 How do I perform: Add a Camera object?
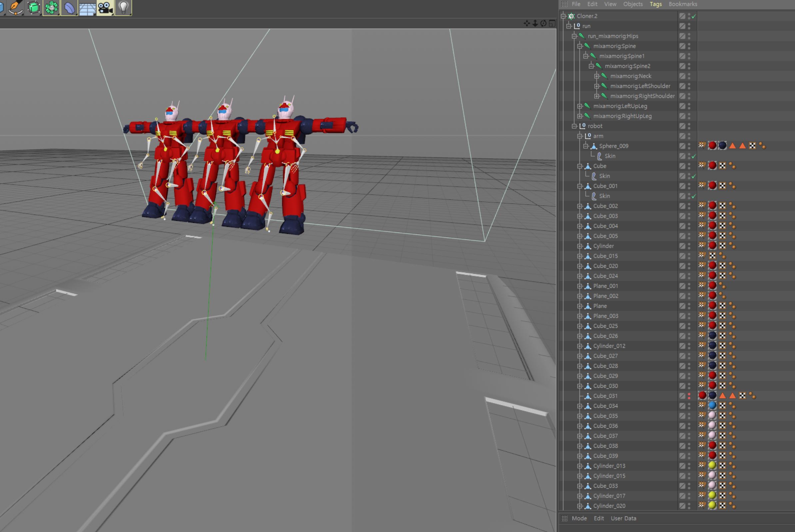pos(105,7)
